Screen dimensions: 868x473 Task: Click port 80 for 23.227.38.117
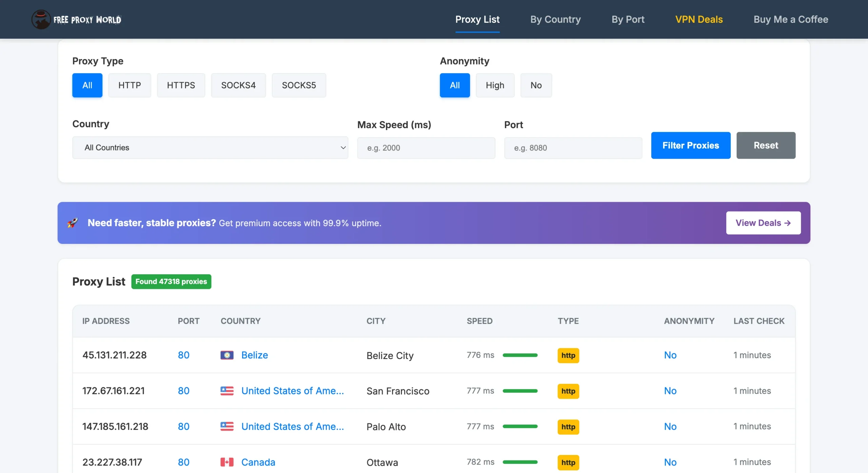pyautogui.click(x=183, y=462)
